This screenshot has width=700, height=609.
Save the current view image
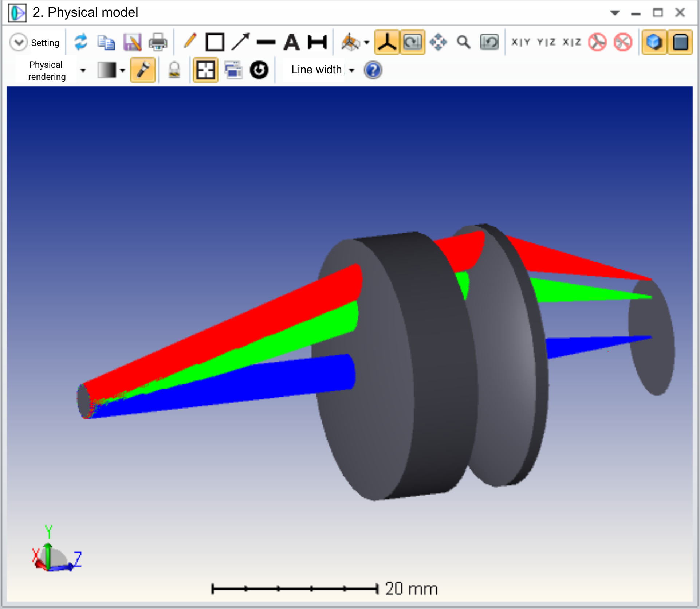[x=132, y=42]
